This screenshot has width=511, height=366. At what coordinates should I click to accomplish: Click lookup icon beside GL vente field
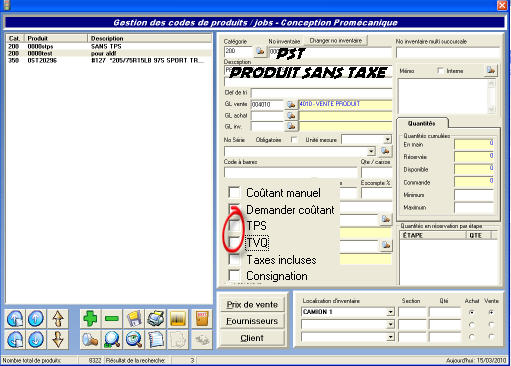[x=291, y=105]
